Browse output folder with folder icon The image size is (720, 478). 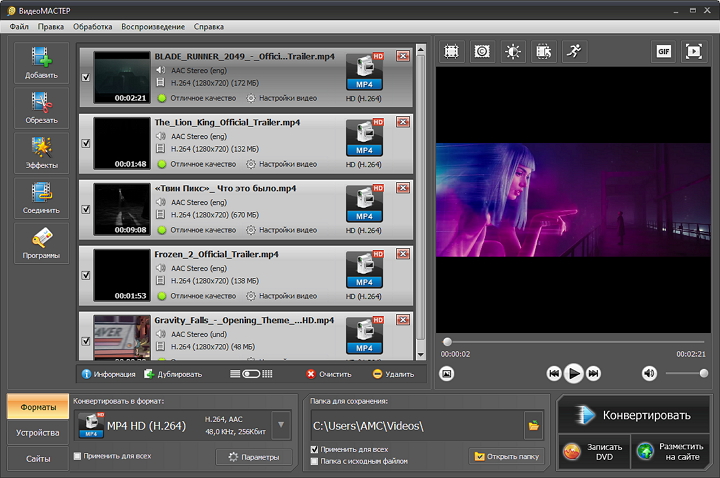(534, 426)
